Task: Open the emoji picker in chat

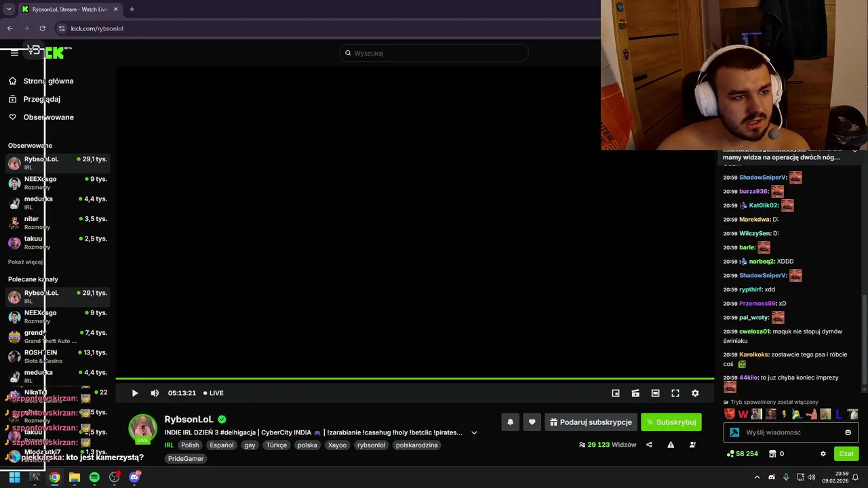Action: click(848, 432)
